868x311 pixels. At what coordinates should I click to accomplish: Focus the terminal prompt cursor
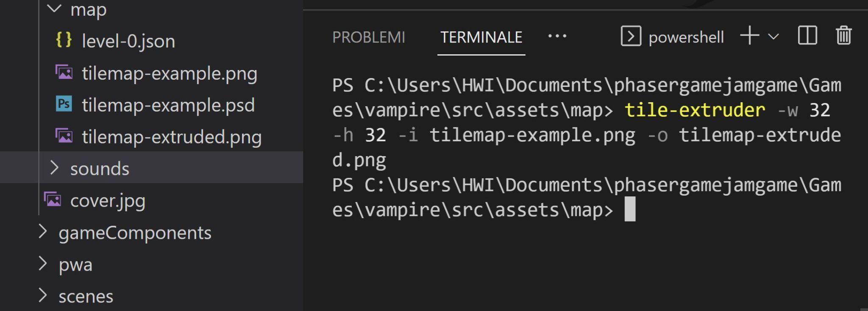630,209
